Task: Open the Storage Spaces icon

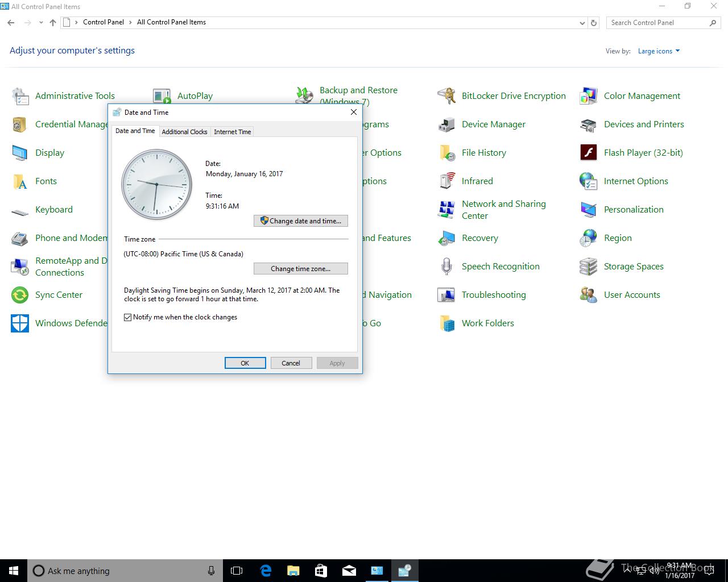Action: pos(589,267)
